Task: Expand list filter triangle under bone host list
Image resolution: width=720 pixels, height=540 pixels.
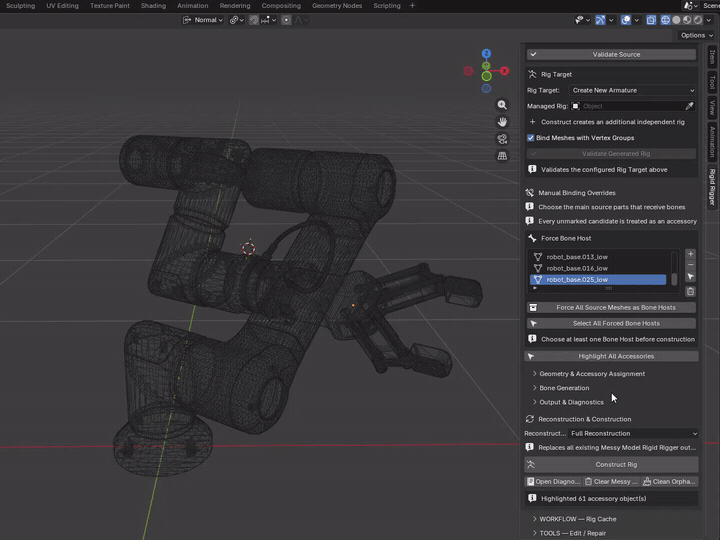Action: [534, 288]
